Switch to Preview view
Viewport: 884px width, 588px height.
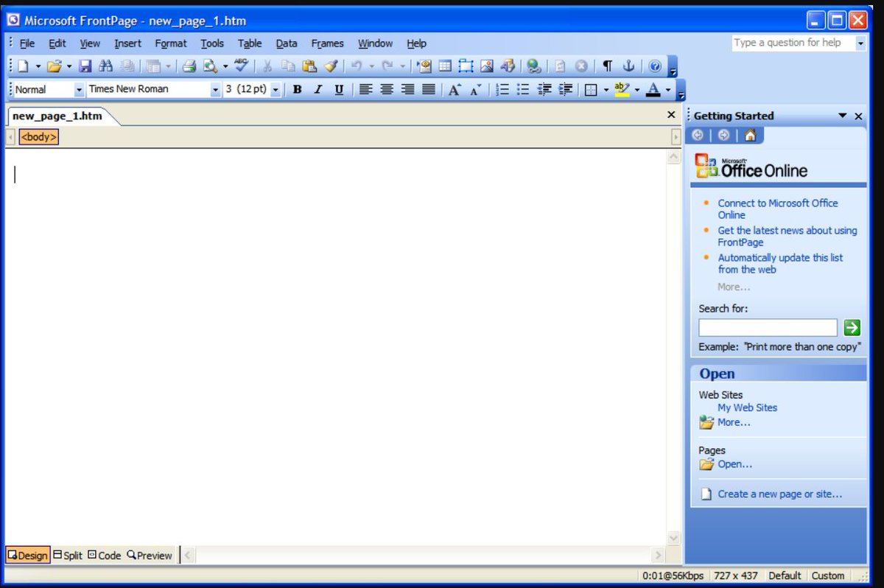150,555
